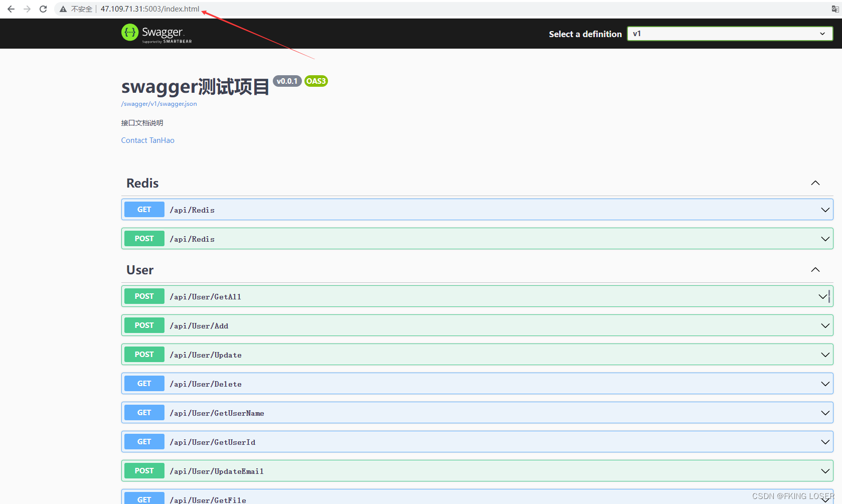Collapse the Redis section with its chevron
The image size is (842, 504).
[815, 183]
